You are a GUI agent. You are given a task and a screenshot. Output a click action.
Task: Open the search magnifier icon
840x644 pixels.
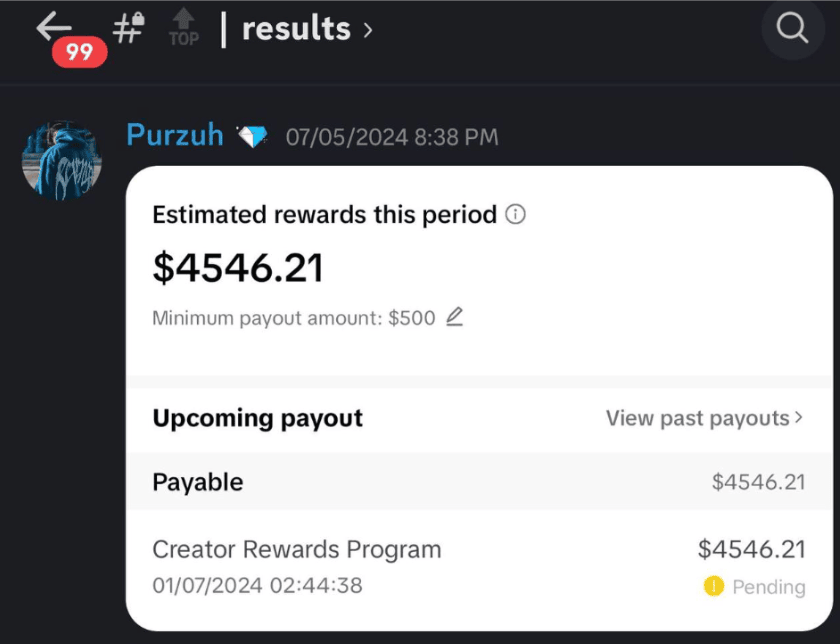click(x=792, y=27)
